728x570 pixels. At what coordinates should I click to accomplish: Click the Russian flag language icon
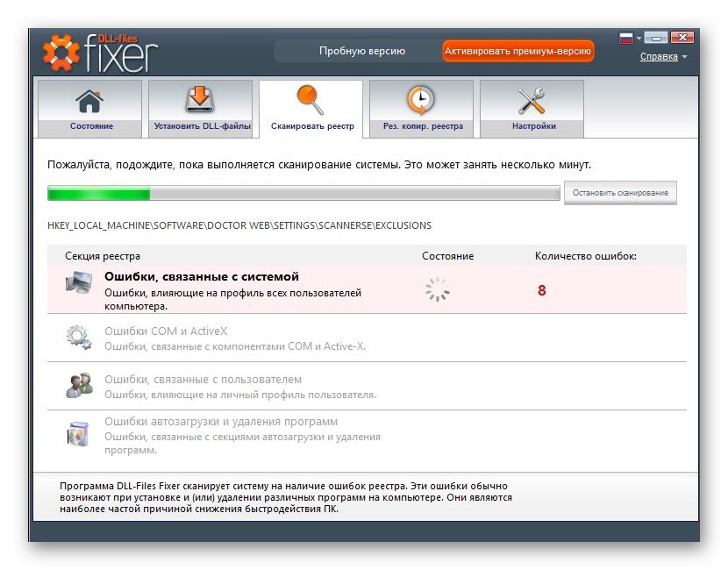point(626,38)
